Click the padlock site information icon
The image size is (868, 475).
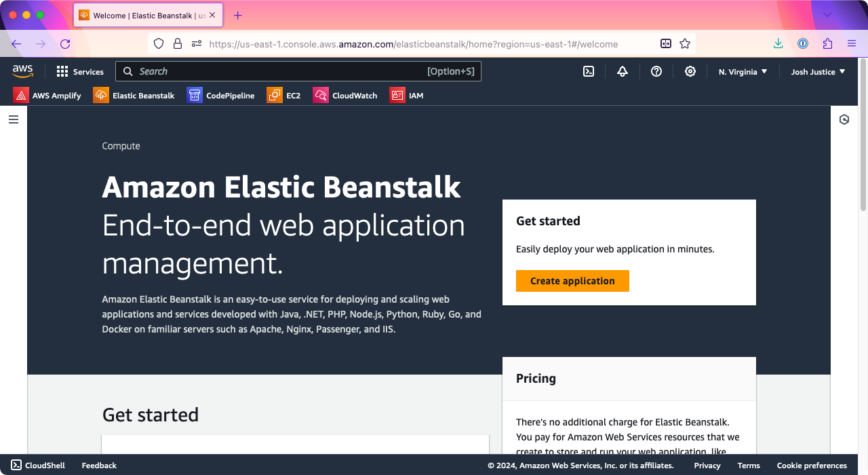178,44
